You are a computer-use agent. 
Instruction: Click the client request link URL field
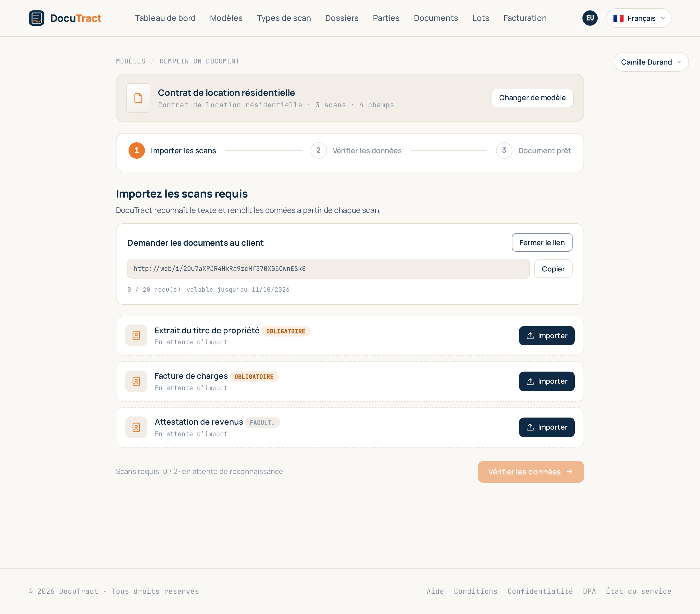coord(328,269)
